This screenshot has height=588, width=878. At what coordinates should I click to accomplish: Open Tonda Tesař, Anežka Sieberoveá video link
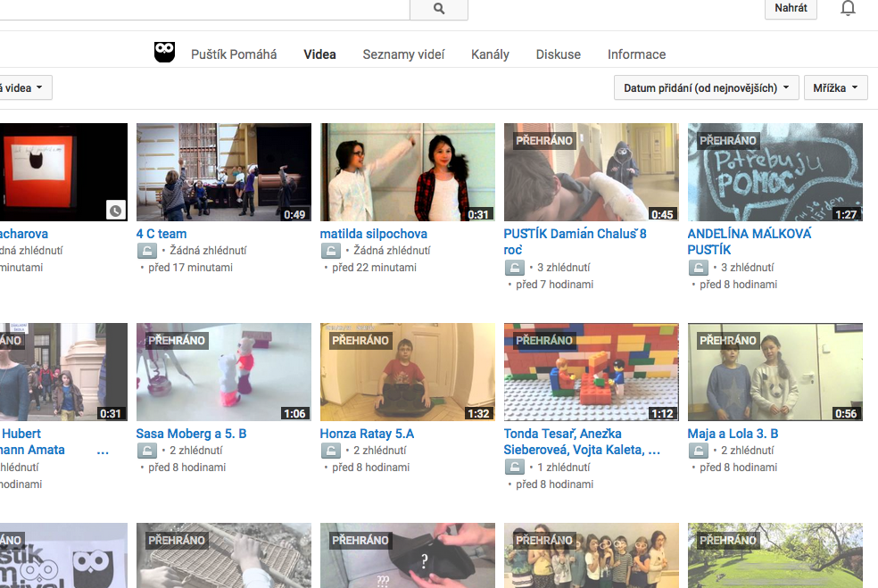click(x=582, y=442)
